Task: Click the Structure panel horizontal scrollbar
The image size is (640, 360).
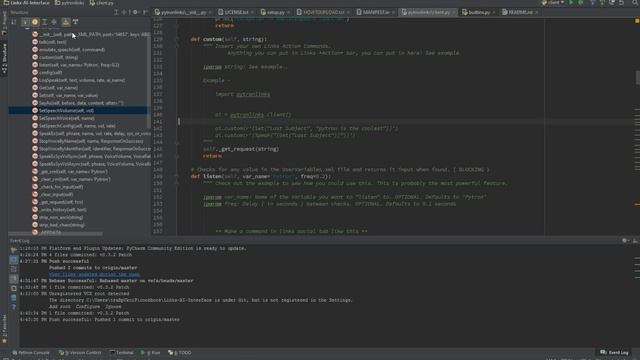Action: point(56,234)
